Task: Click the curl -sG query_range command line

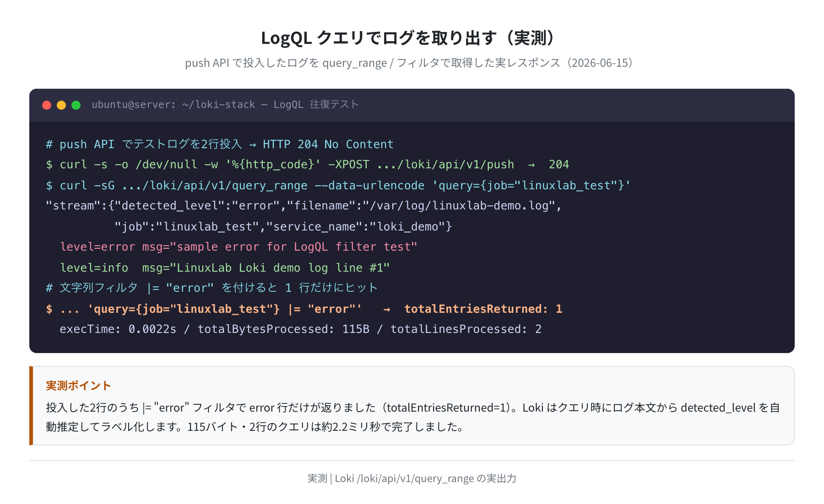Action: pyautogui.click(x=338, y=185)
